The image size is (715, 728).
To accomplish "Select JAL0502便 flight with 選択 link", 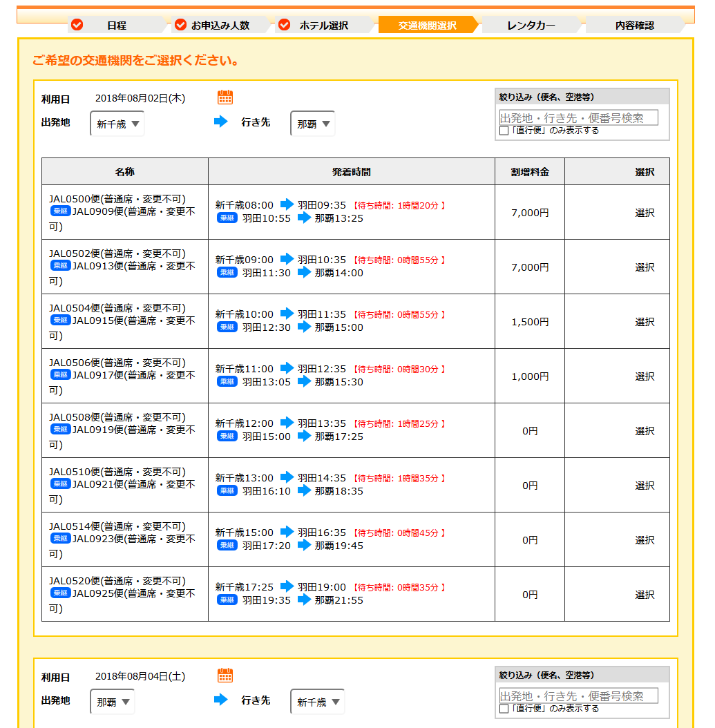I will click(x=645, y=267).
